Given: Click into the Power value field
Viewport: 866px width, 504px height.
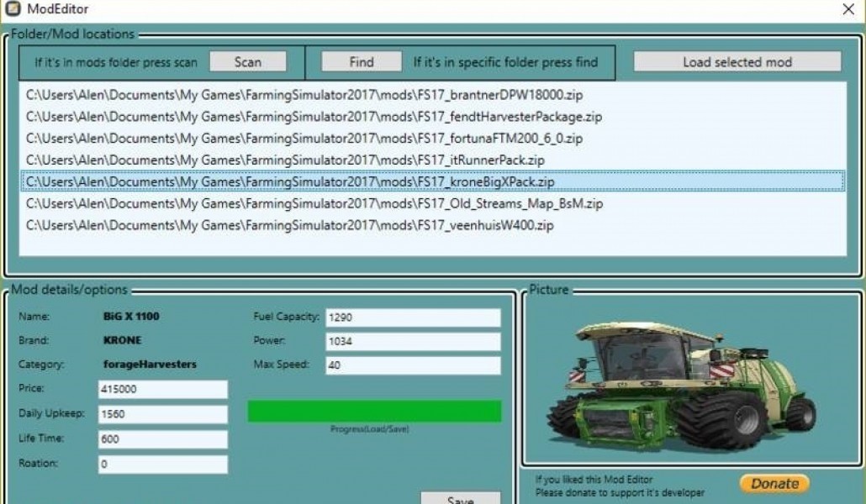Looking at the screenshot, I should (412, 342).
